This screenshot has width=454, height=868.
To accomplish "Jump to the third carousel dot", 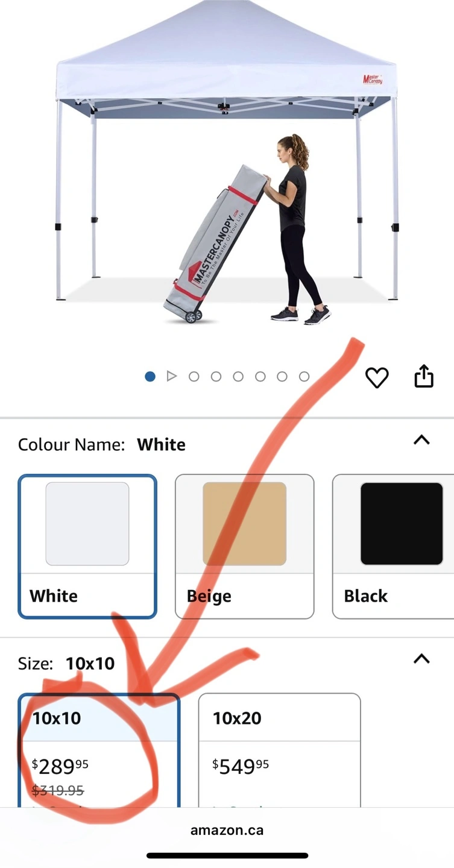I will tap(194, 377).
